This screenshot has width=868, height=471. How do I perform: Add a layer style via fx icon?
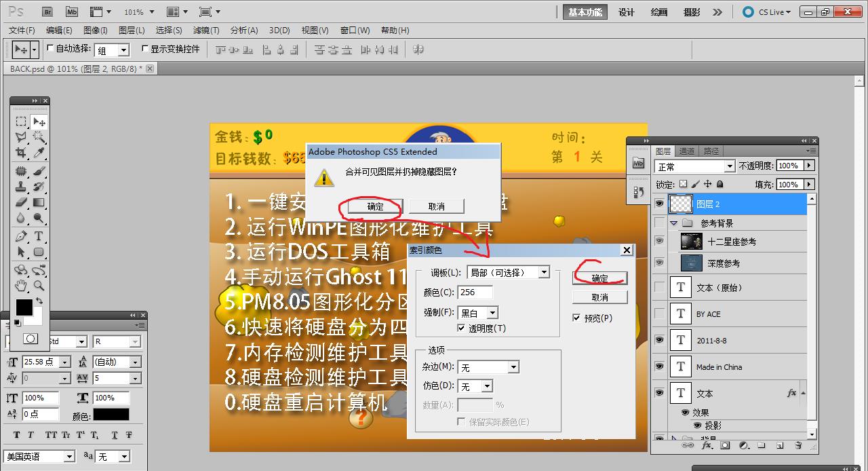tap(707, 446)
